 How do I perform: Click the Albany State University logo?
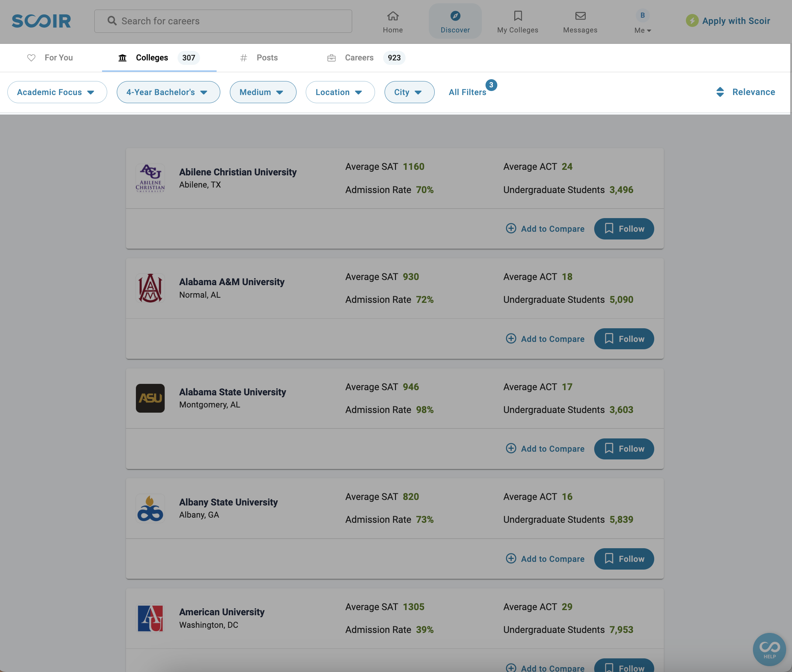pos(150,508)
